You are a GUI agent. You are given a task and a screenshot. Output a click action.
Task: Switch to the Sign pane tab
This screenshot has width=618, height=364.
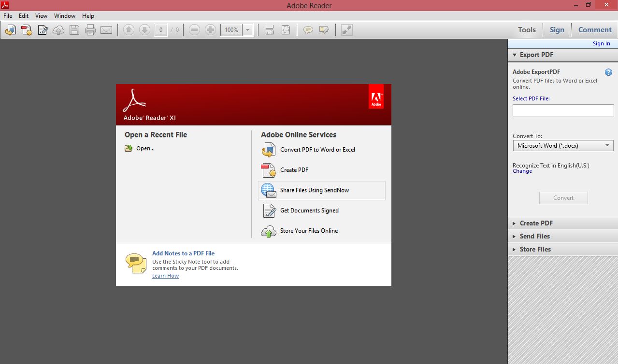[x=557, y=30]
